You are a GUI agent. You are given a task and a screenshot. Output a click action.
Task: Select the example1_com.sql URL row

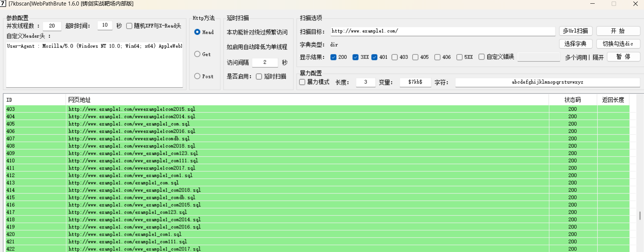tap(317, 183)
